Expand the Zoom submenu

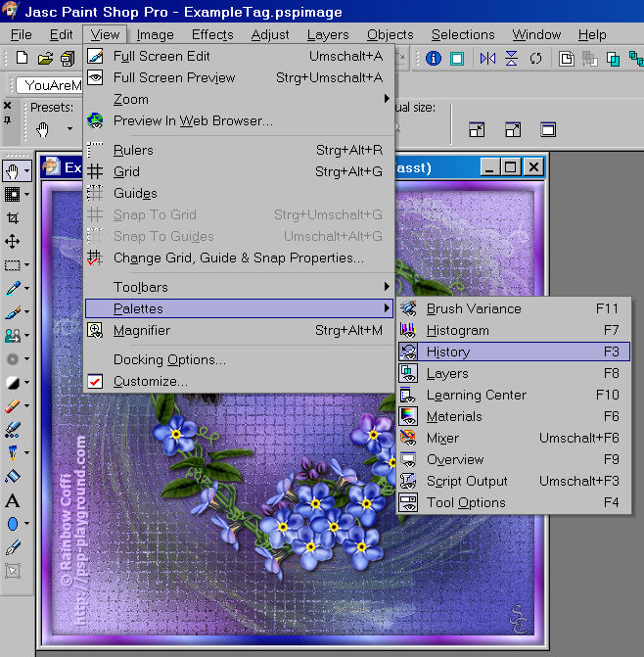point(239,99)
